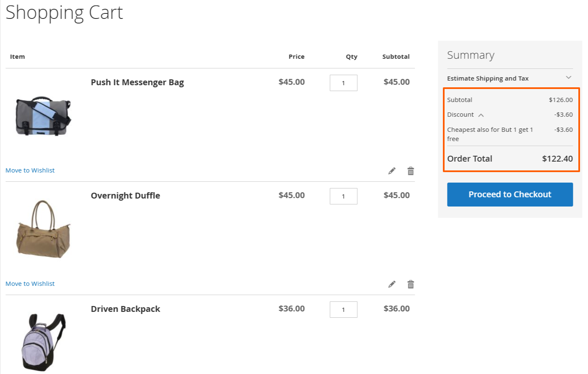
Task: Click the Item column header
Action: tap(17, 57)
